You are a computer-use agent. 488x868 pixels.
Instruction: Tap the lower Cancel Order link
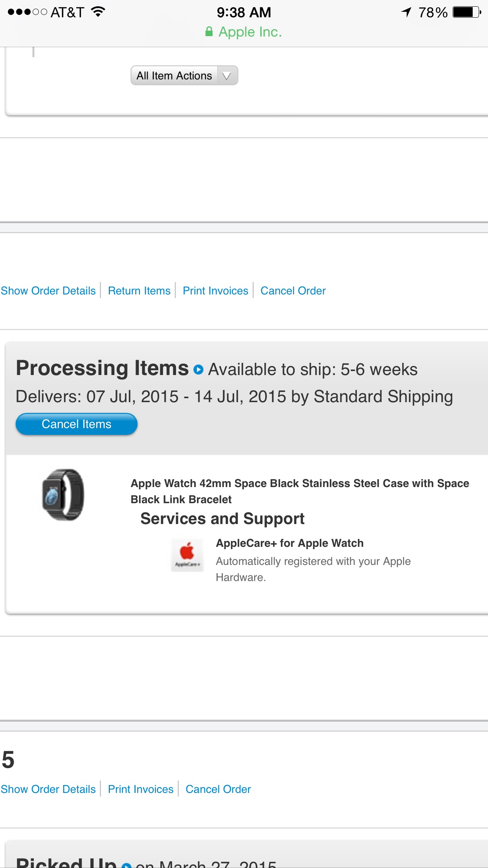coord(218,789)
